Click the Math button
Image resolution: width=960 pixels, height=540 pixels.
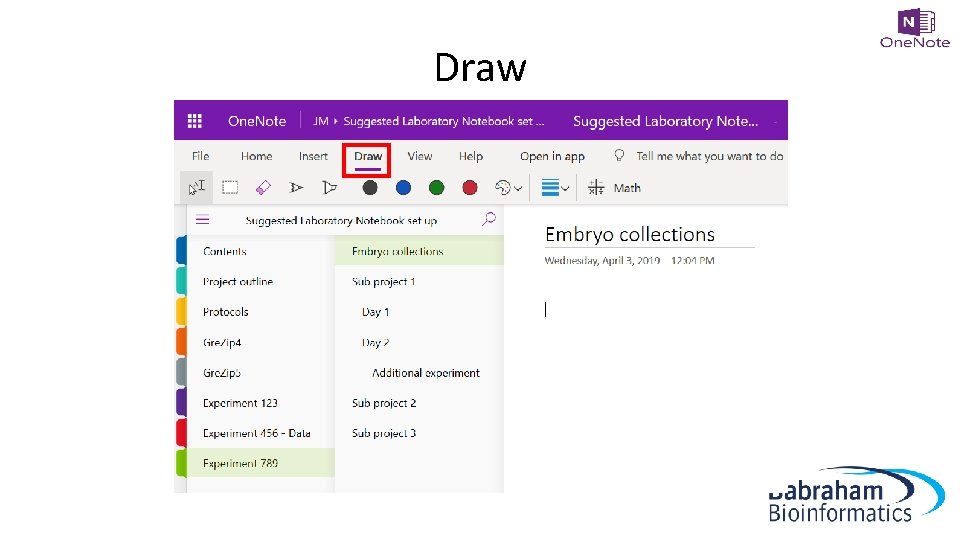click(x=614, y=187)
